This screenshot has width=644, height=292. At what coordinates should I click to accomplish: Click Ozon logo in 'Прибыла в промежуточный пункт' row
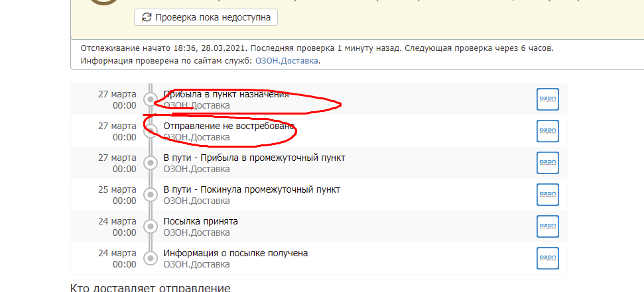(x=547, y=163)
